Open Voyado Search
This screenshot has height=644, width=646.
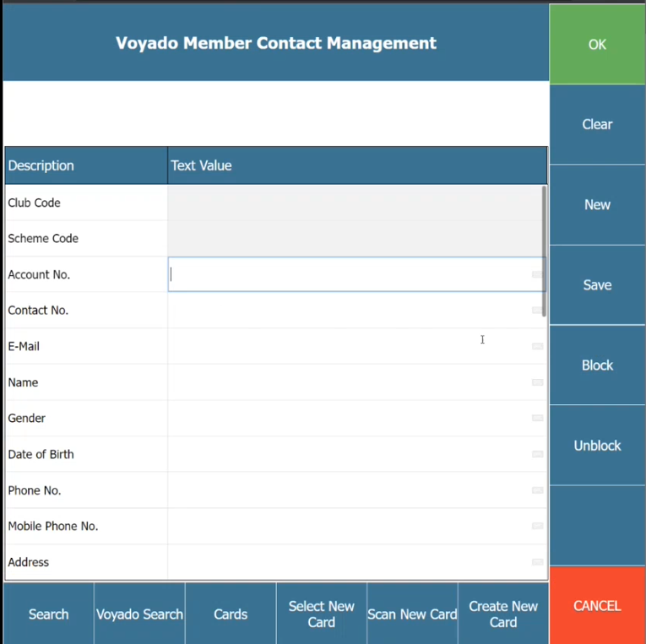tap(139, 614)
